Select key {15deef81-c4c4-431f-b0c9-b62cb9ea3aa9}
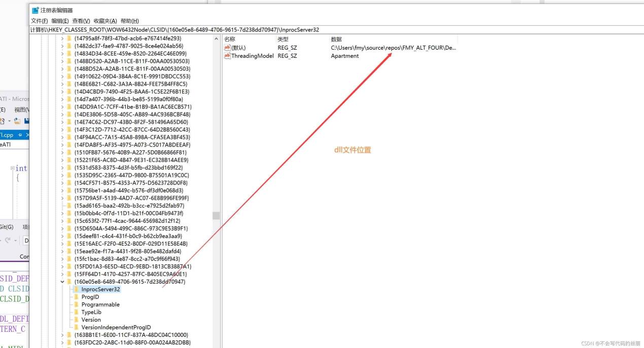 pos(128,236)
